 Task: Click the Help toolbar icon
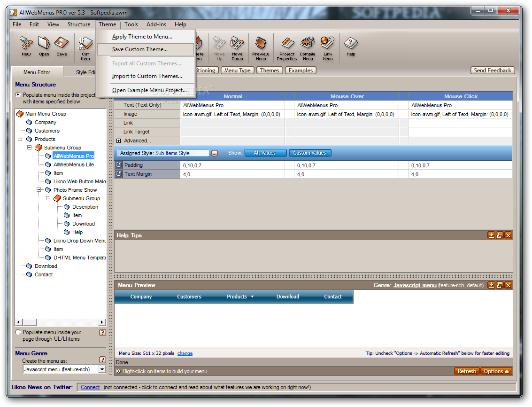pos(351,46)
